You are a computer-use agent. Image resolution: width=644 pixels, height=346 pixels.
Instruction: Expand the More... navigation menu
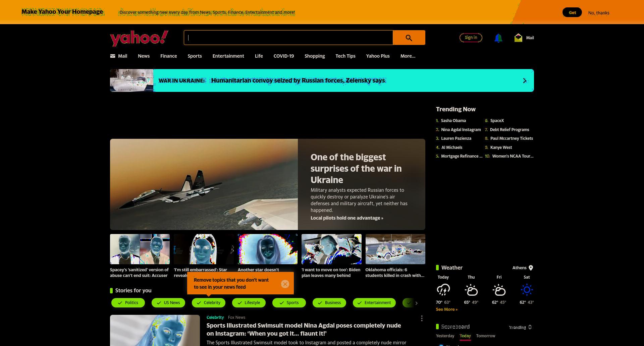click(408, 56)
